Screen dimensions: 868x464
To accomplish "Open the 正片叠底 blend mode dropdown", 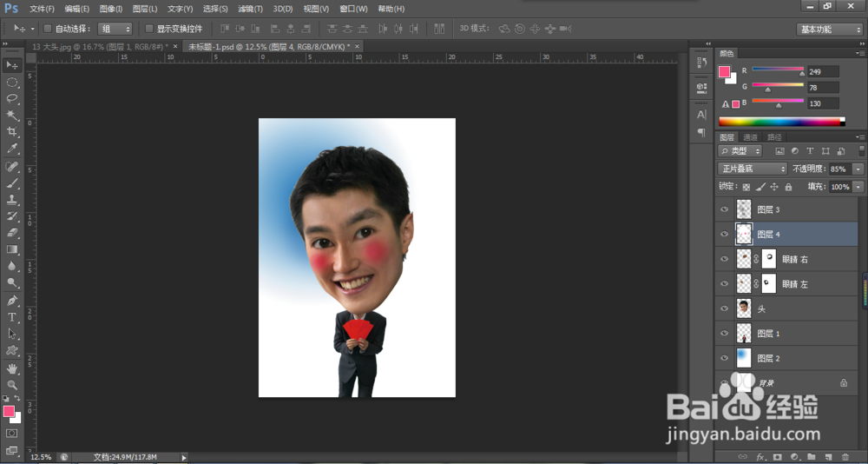I will coord(753,169).
